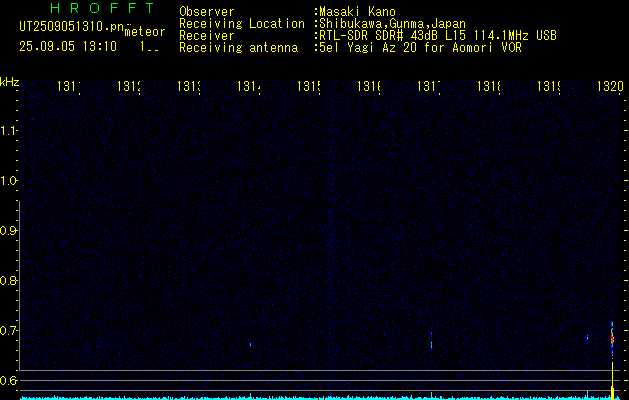
Task: Select the location Shibukawa,Gunma,Japan
Action: coord(392,24)
